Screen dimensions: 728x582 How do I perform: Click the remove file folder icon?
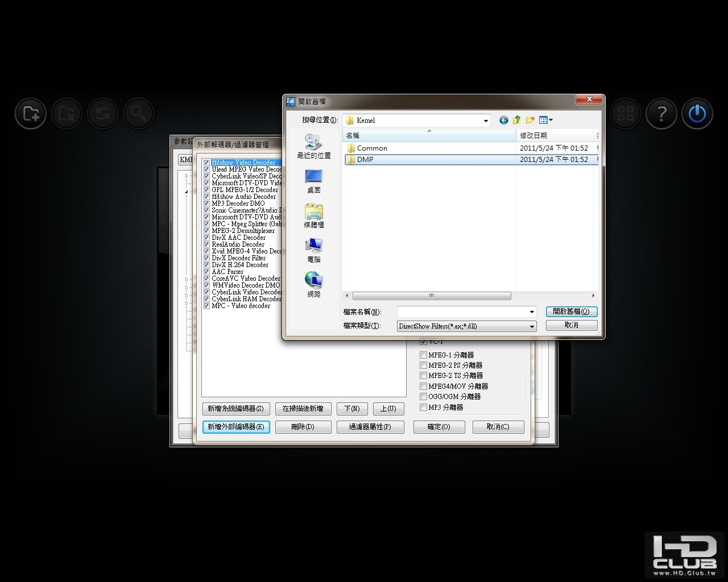(67, 114)
